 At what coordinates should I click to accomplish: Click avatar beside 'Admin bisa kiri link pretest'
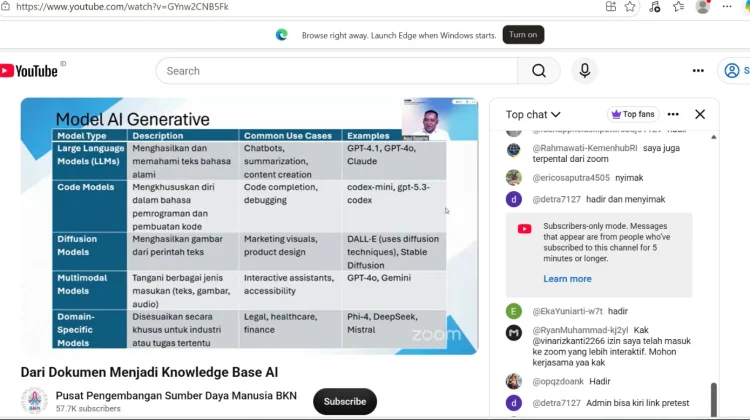pyautogui.click(x=514, y=403)
